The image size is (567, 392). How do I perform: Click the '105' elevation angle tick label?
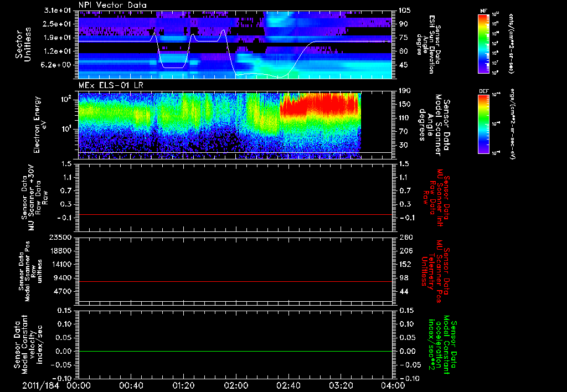click(405, 11)
